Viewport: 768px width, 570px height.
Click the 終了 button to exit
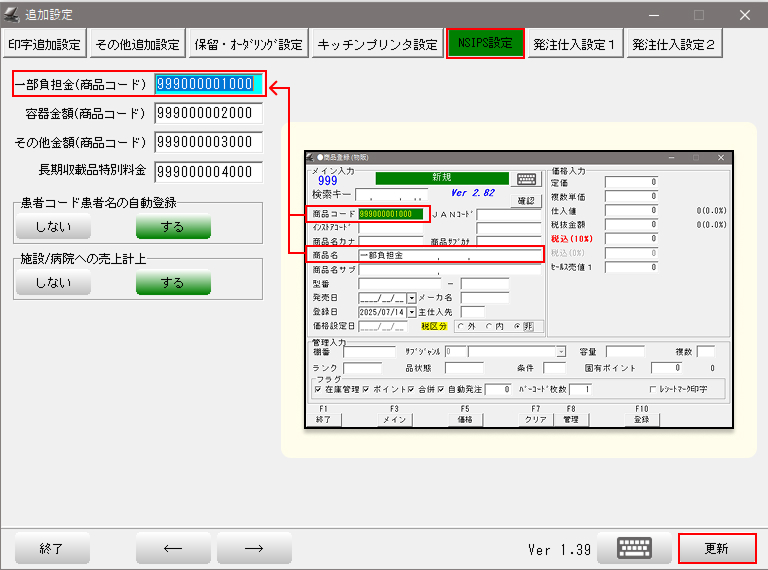click(x=52, y=548)
